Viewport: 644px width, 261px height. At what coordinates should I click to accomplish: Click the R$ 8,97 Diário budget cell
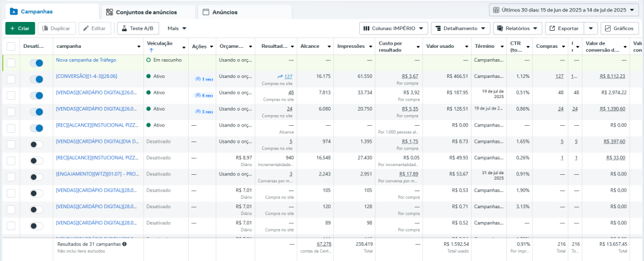click(244, 157)
